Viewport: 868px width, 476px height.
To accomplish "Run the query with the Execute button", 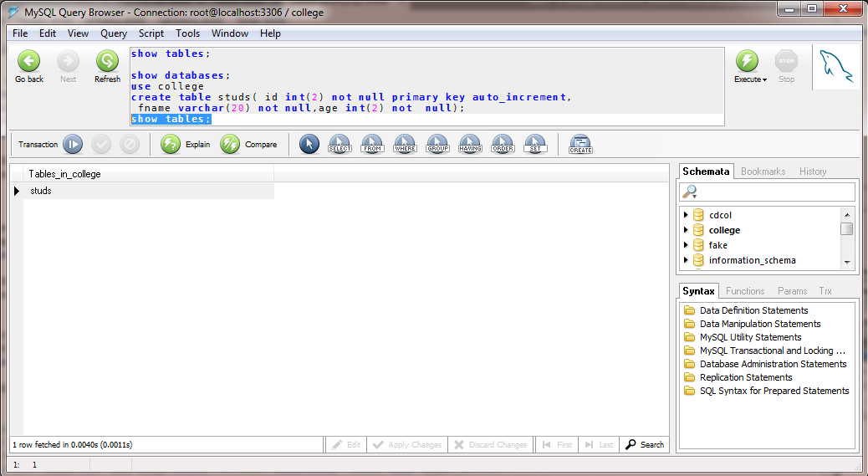I will (x=747, y=61).
